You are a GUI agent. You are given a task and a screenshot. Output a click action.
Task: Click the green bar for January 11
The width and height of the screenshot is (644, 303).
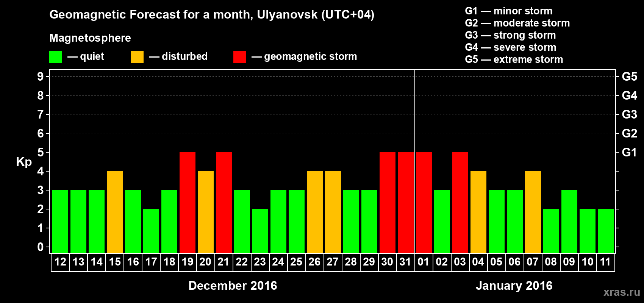click(606, 231)
